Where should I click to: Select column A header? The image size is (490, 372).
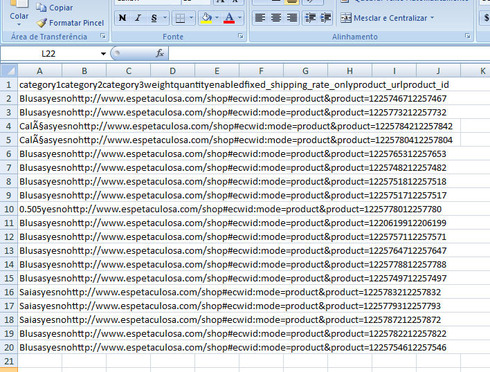click(40, 71)
